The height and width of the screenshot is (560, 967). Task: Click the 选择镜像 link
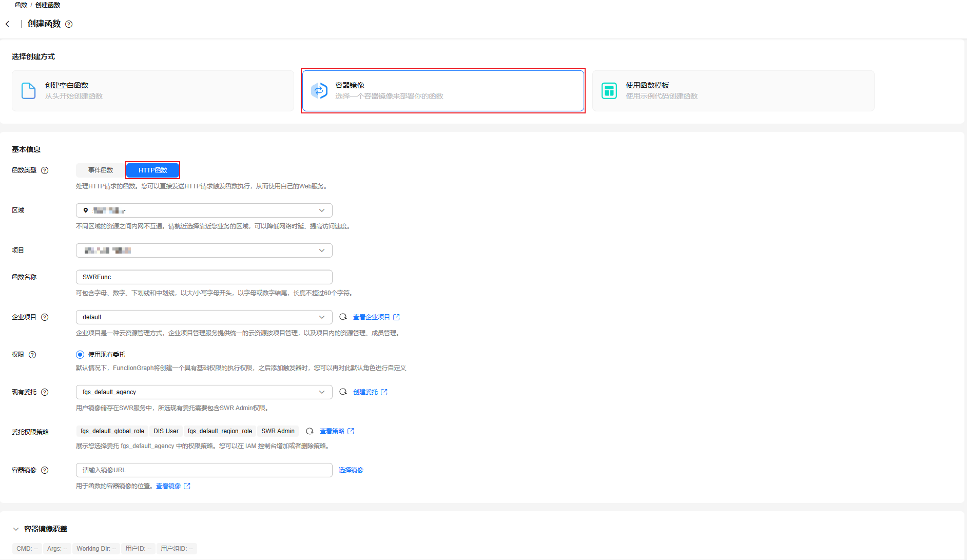351,470
